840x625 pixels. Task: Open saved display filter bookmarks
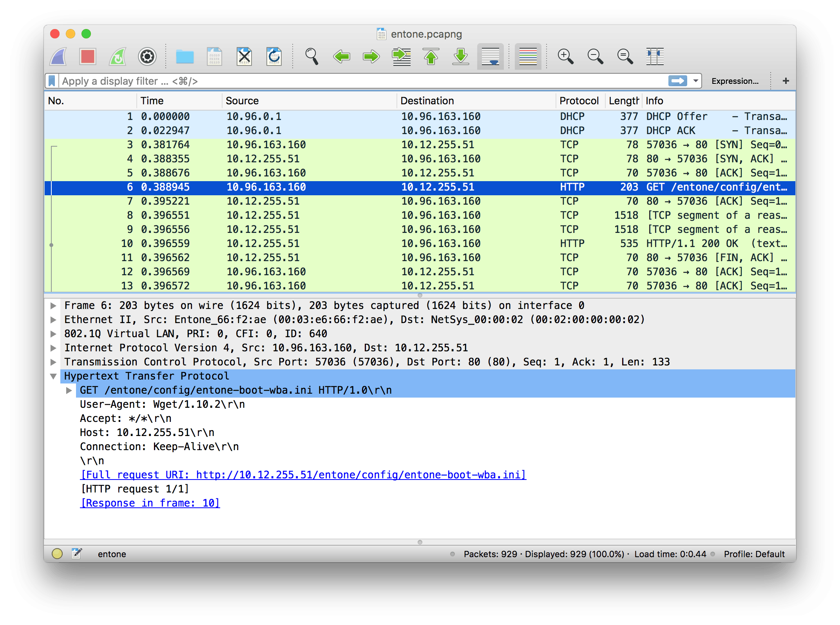[x=51, y=81]
